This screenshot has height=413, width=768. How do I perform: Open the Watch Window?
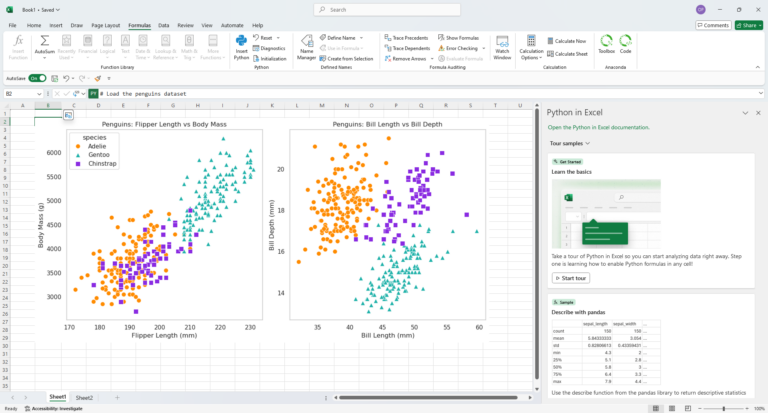tap(502, 46)
